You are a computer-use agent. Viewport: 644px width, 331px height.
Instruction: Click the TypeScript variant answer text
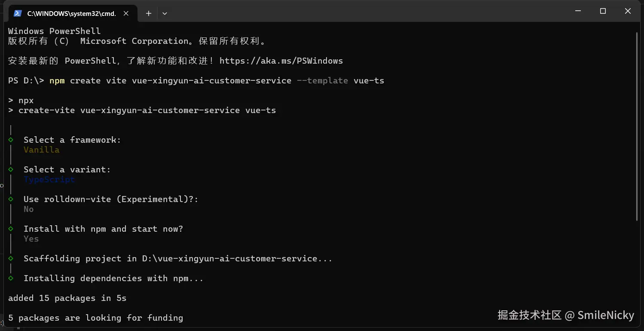[49, 180]
